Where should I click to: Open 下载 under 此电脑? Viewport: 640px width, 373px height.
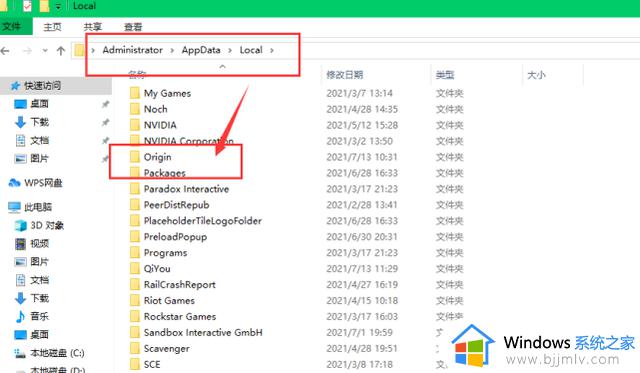39,298
